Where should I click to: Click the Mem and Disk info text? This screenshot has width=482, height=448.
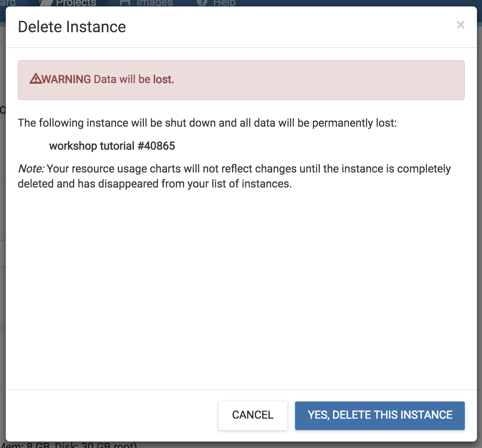click(69, 445)
